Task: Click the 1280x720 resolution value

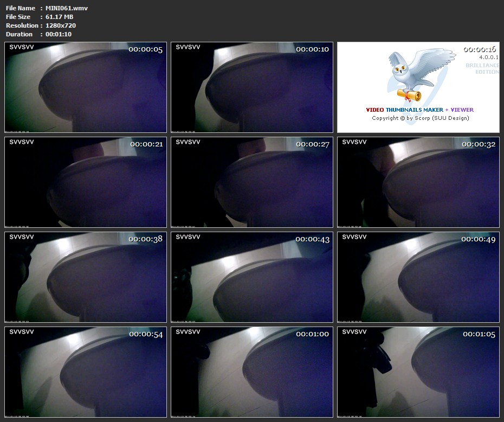Action: pos(61,25)
